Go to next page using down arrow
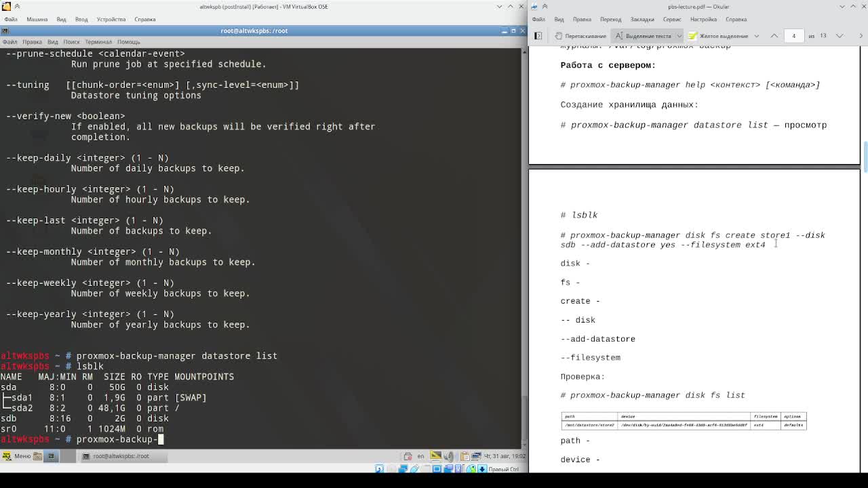The image size is (868, 488). [840, 35]
